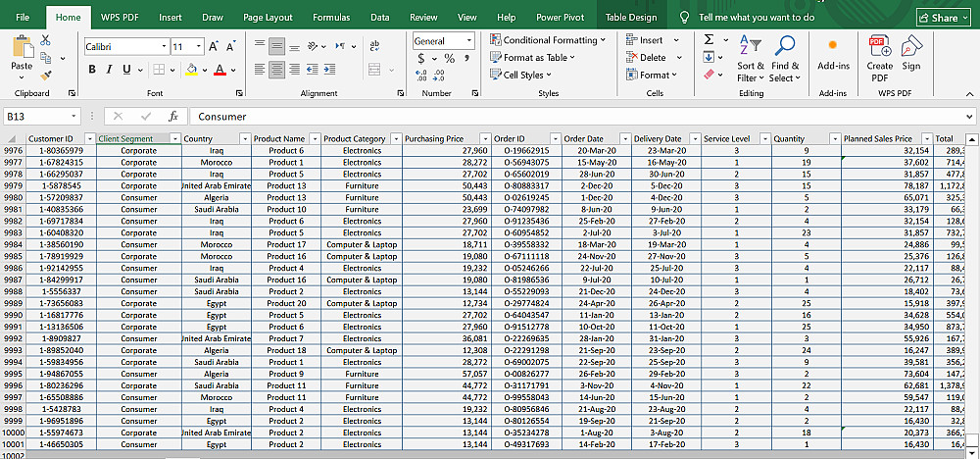
Task: Click the Clear eraser icon in Editing
Action: pos(709,76)
